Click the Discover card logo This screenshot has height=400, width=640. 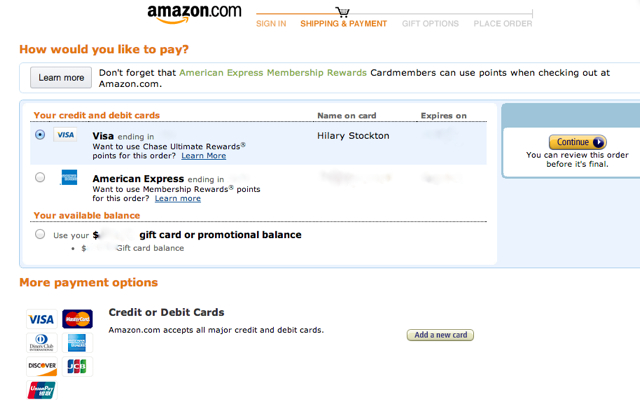tap(42, 366)
